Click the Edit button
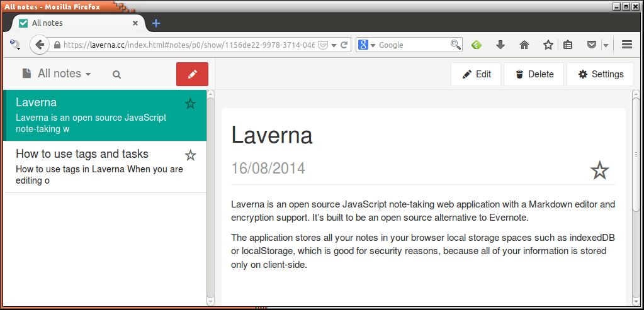This screenshot has height=310, width=644. click(x=476, y=74)
